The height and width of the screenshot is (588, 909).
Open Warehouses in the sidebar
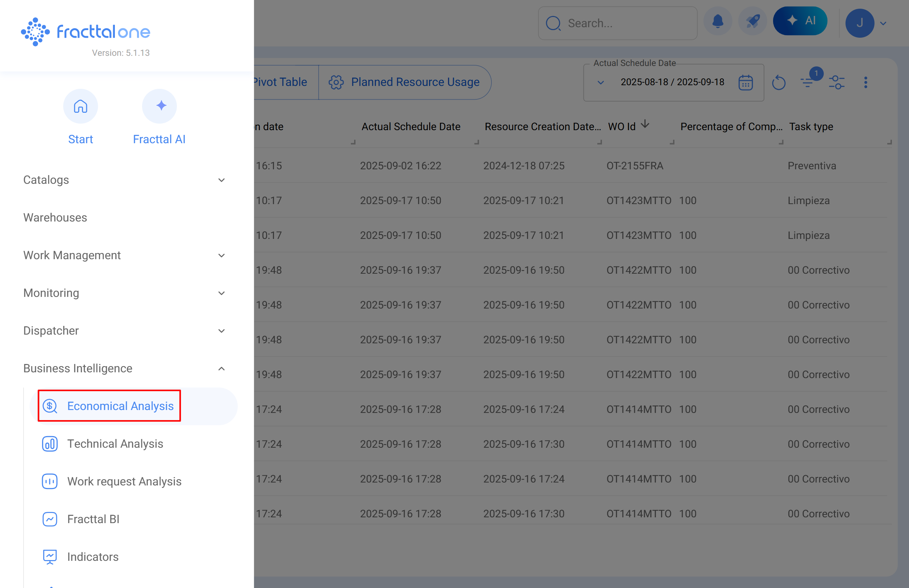(55, 217)
